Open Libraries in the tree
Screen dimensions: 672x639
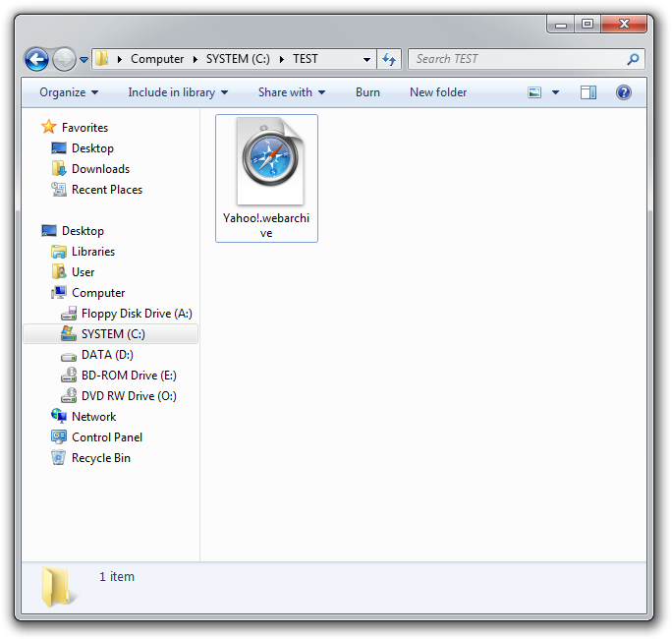point(93,252)
